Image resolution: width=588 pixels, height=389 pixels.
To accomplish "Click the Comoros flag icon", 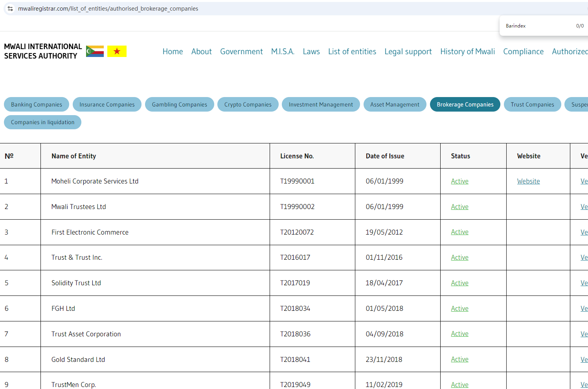I will [95, 51].
